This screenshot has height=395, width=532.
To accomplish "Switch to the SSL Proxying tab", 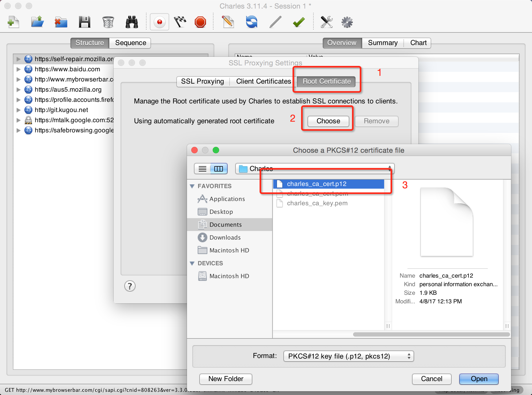I will pos(203,81).
